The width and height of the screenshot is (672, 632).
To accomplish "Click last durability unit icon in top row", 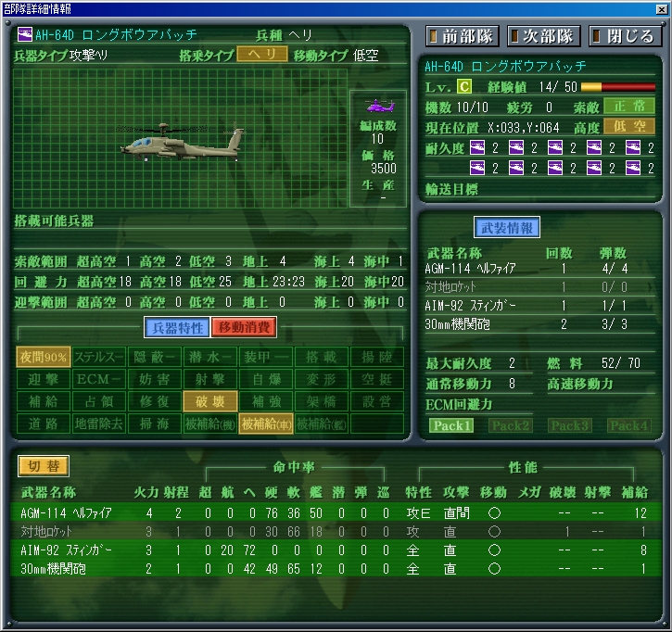I will coord(633,148).
